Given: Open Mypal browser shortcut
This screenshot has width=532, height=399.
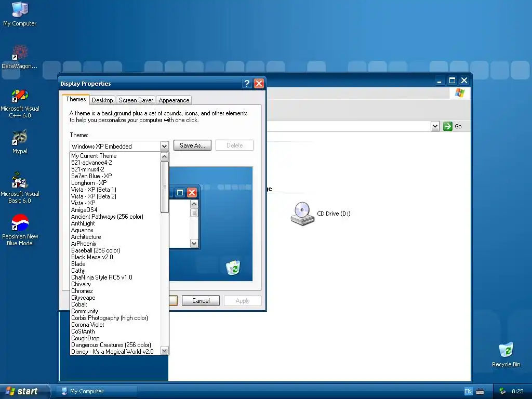Looking at the screenshot, I should 20,142.
